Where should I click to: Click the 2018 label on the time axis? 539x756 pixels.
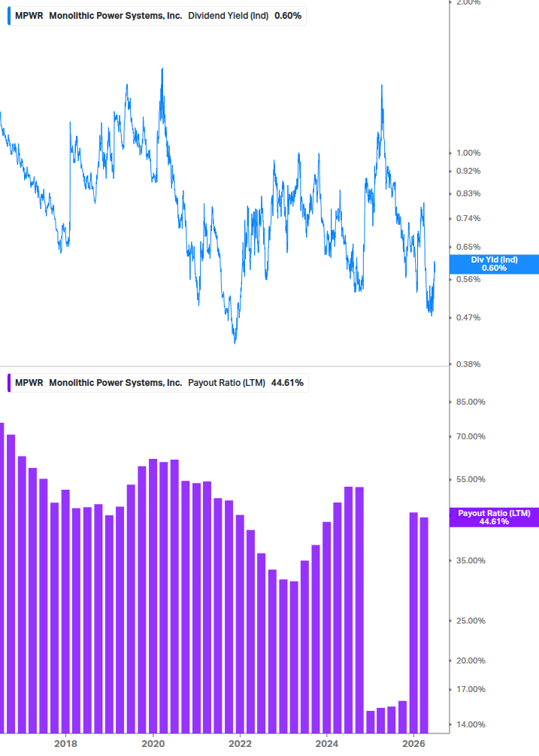pos(65,743)
